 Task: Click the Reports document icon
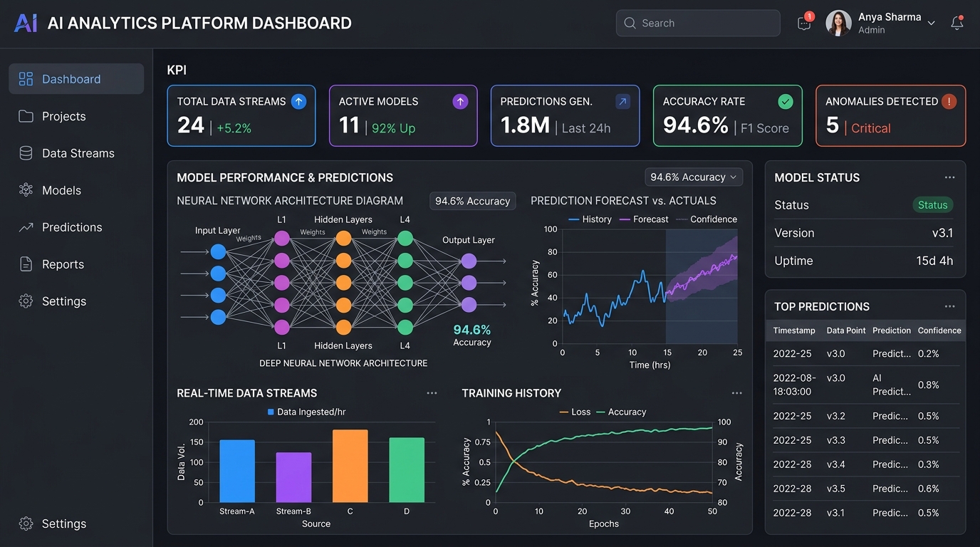(x=26, y=264)
